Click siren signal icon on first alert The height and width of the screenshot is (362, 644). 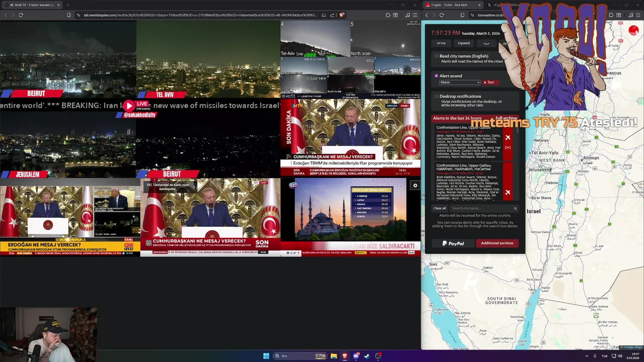[508, 147]
